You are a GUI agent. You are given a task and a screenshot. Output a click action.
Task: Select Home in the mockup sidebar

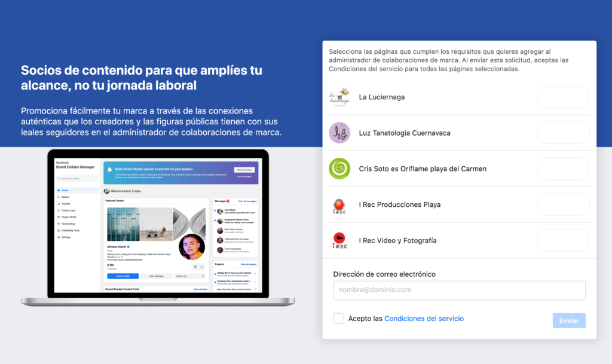[x=65, y=190]
